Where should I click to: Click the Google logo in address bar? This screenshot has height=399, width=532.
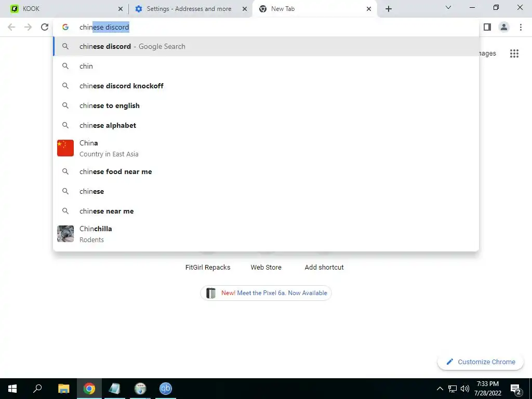65,27
